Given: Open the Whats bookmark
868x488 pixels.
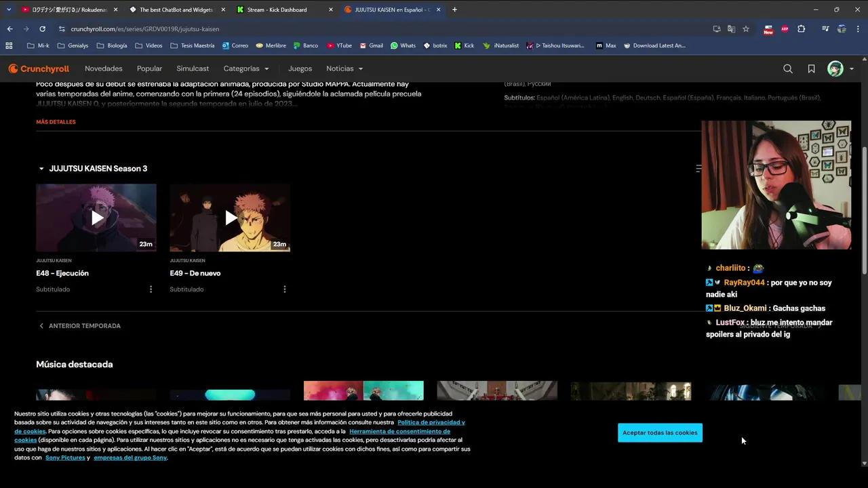Looking at the screenshot, I should (x=403, y=45).
